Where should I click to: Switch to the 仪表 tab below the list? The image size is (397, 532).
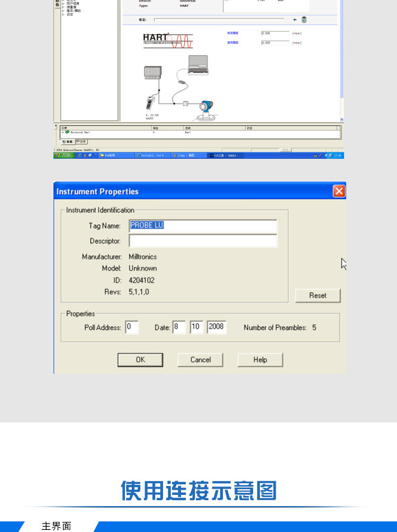tap(68, 141)
